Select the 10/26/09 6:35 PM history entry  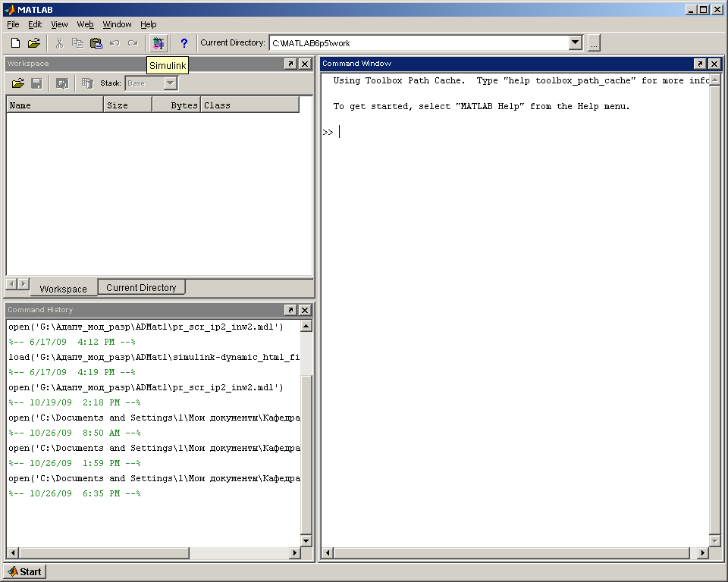[74, 493]
